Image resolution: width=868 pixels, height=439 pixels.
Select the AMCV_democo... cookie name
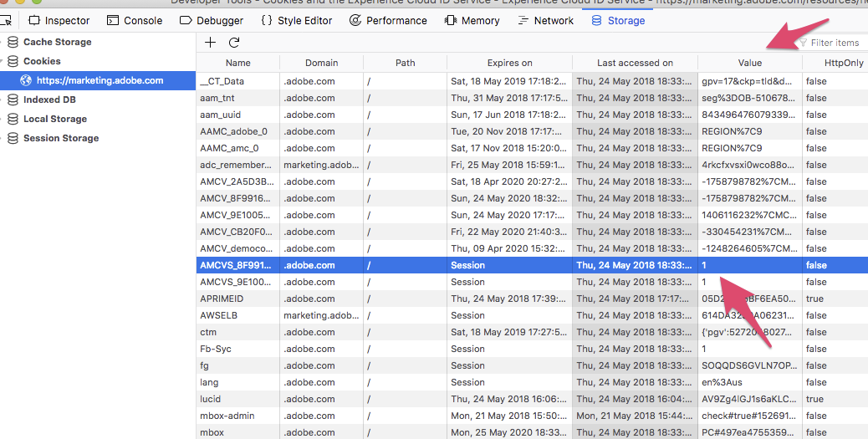[x=237, y=248]
